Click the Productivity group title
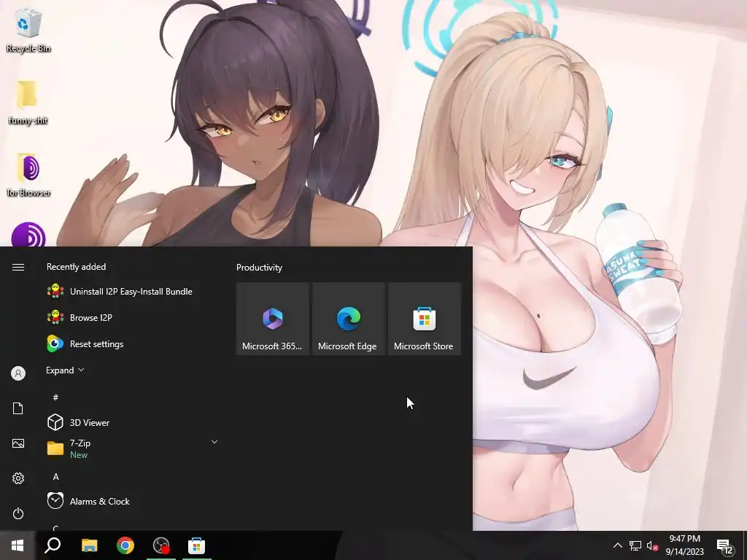The image size is (747, 560). pos(259,268)
